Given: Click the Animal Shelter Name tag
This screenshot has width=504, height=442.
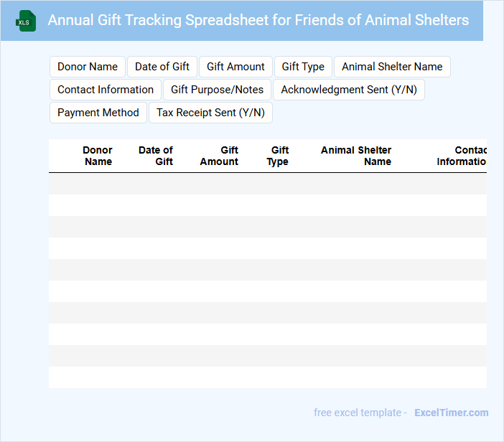Looking at the screenshot, I should 392,67.
